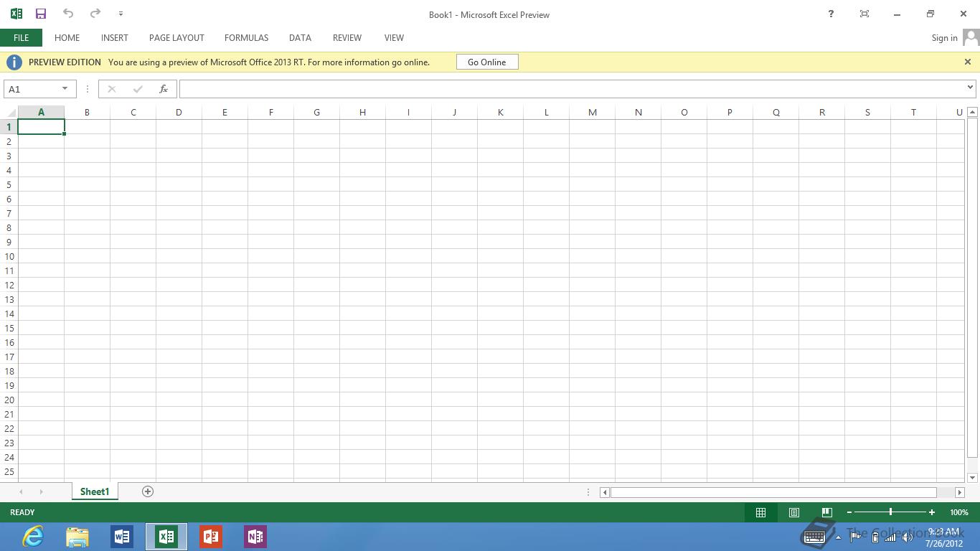Click the Insert Function fx icon

click(x=164, y=89)
